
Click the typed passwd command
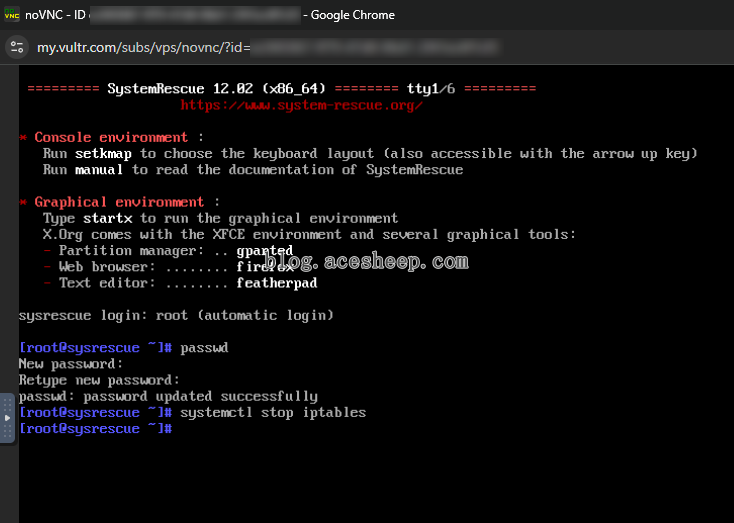coord(205,348)
